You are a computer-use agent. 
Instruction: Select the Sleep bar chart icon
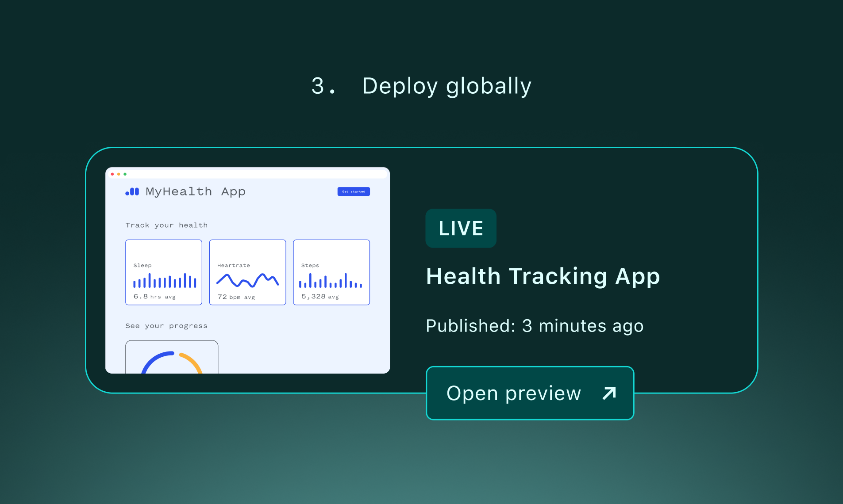pyautogui.click(x=164, y=280)
